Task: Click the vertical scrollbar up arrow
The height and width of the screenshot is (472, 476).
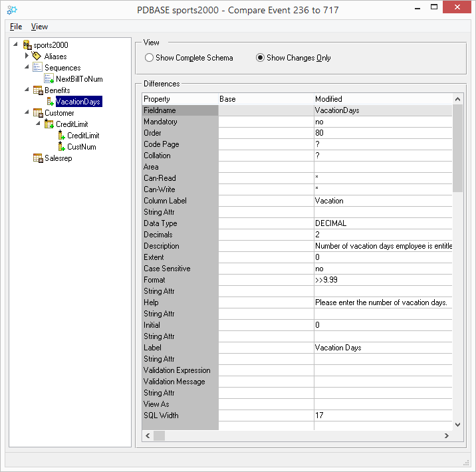Action: pyautogui.click(x=457, y=99)
